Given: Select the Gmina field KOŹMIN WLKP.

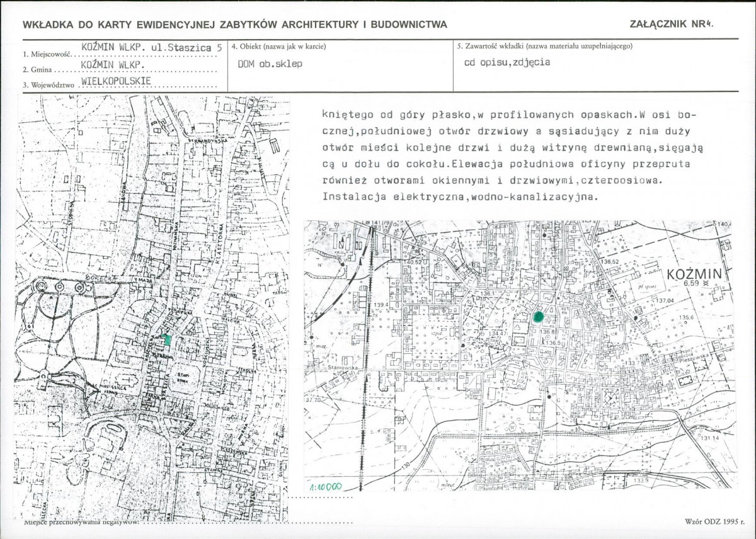Looking at the screenshot, I should point(113,65).
